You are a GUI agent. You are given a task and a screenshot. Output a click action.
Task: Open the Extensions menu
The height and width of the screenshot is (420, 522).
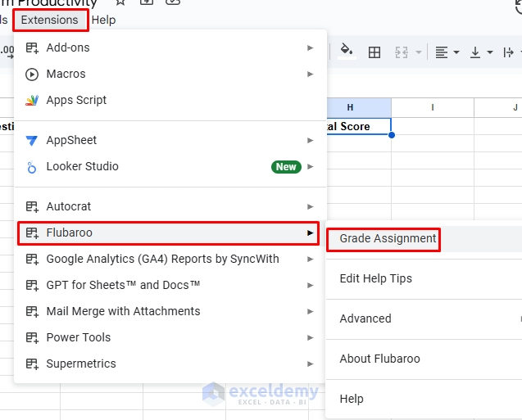click(x=50, y=20)
